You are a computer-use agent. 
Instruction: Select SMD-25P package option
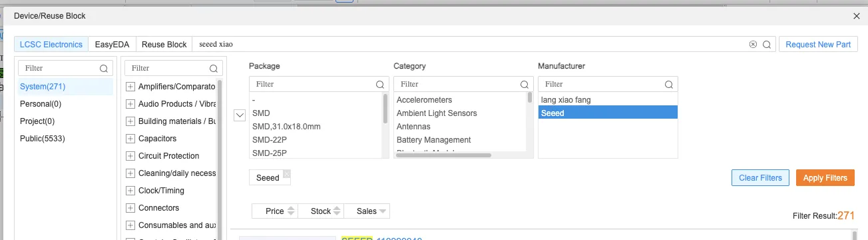click(316, 153)
